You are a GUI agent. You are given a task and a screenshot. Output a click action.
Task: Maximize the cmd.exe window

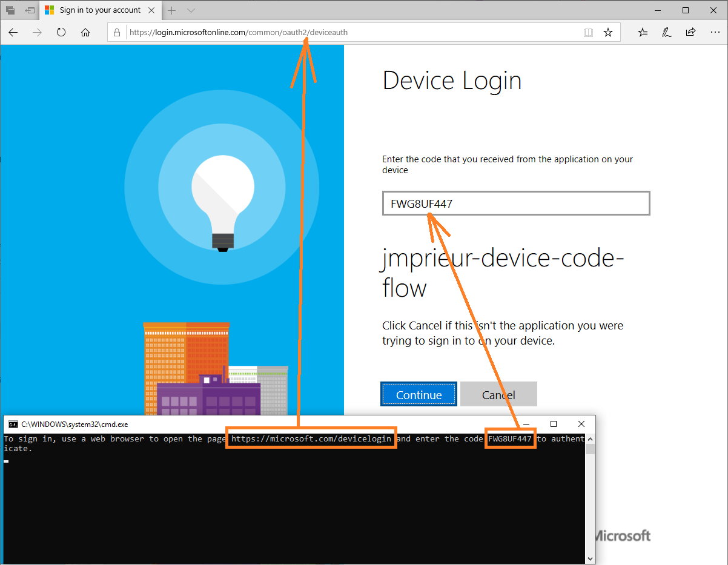click(x=554, y=424)
